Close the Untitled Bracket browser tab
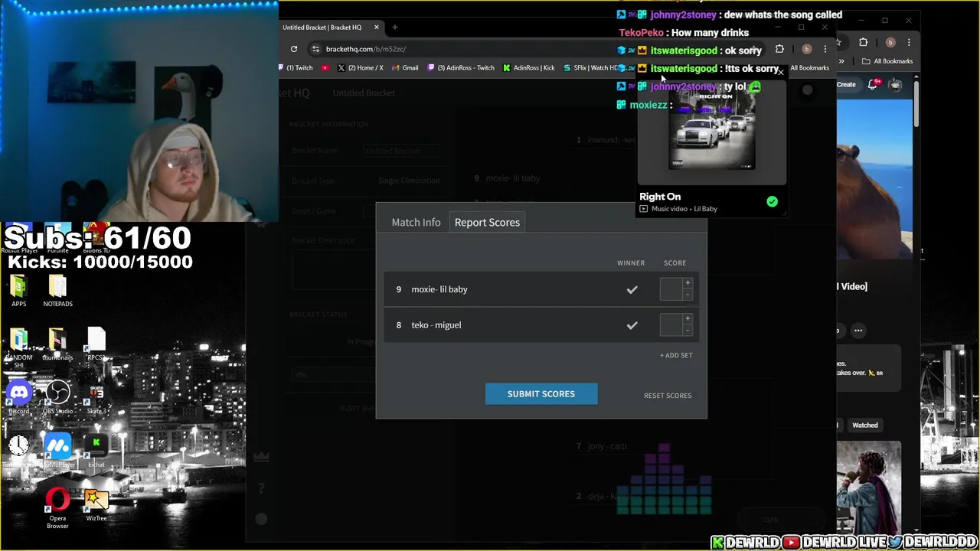The image size is (980, 551). pyautogui.click(x=376, y=28)
